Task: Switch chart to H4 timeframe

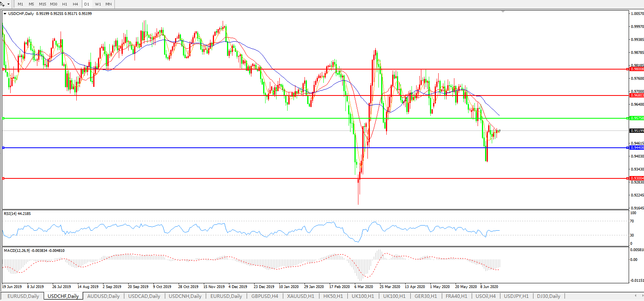Action: click(x=76, y=4)
